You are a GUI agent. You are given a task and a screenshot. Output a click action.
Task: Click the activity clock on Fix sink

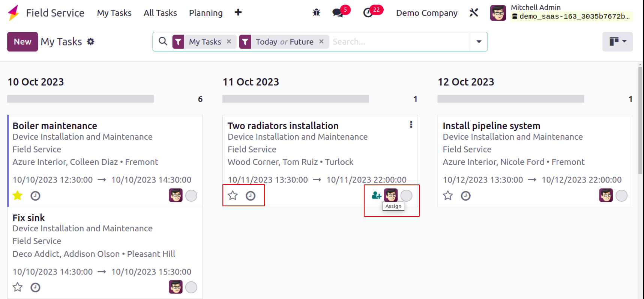[35, 287]
